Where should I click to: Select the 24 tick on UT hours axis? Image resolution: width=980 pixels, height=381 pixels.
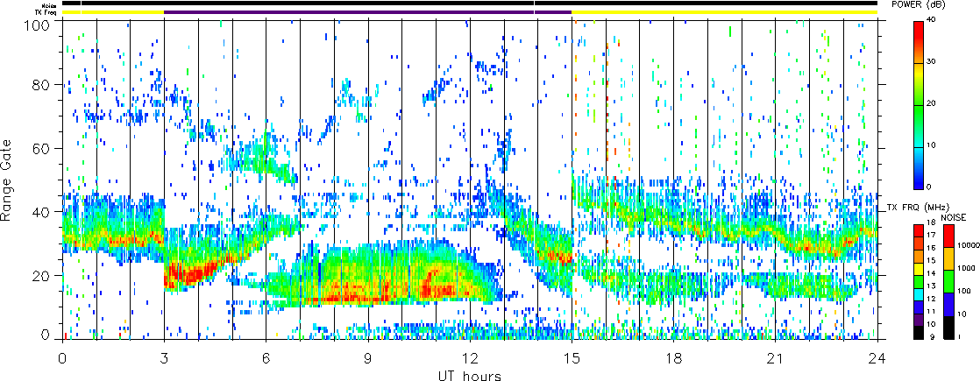(x=877, y=358)
